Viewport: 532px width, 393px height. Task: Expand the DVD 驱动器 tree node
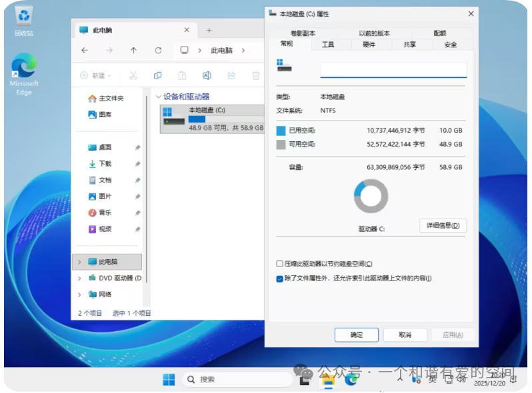[x=79, y=278]
